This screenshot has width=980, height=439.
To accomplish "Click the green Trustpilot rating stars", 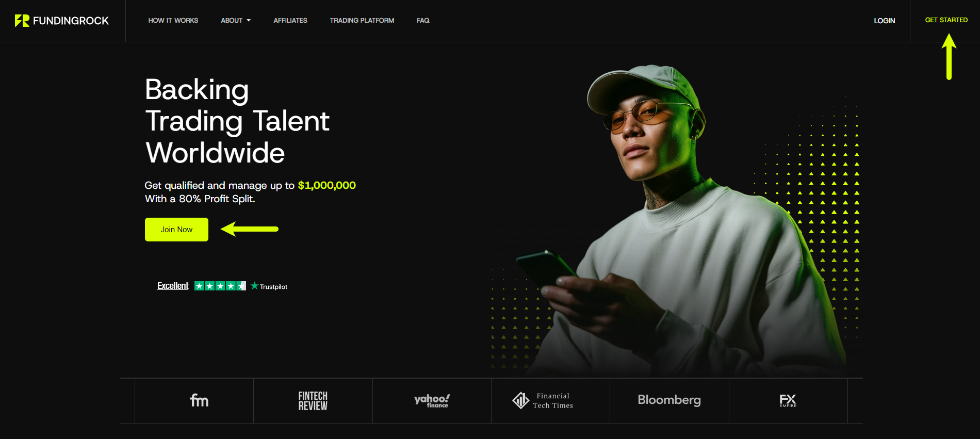I will coord(220,286).
